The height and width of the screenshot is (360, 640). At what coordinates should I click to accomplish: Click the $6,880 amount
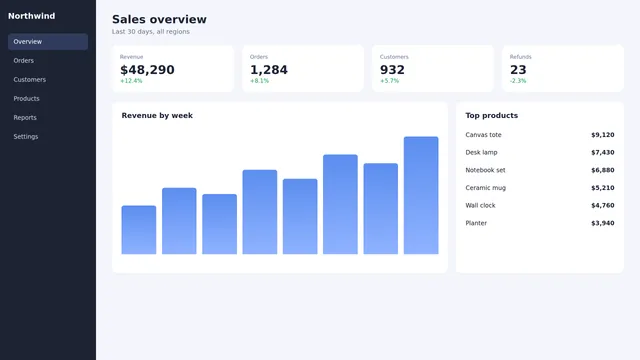tap(602, 170)
